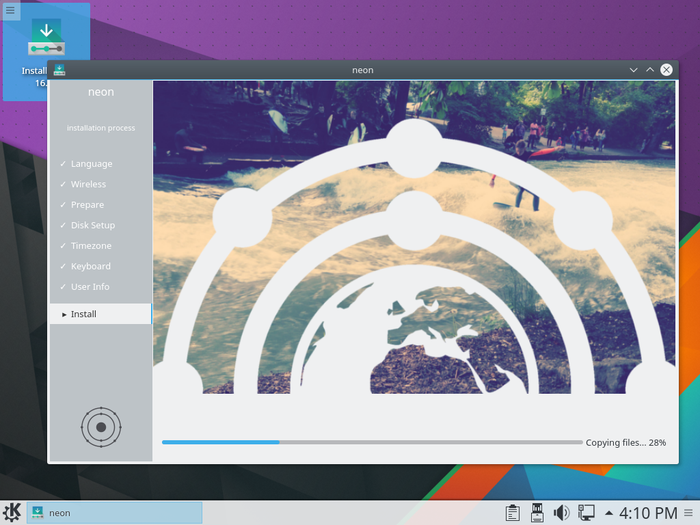Select the Prepare step in sidebar
Viewport: 700px width, 525px height.
tap(88, 204)
